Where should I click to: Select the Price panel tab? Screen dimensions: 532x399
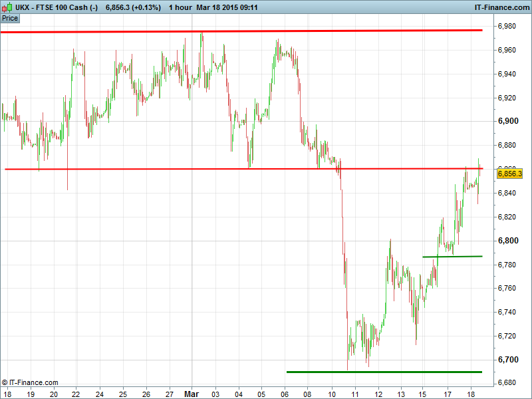coord(10,18)
